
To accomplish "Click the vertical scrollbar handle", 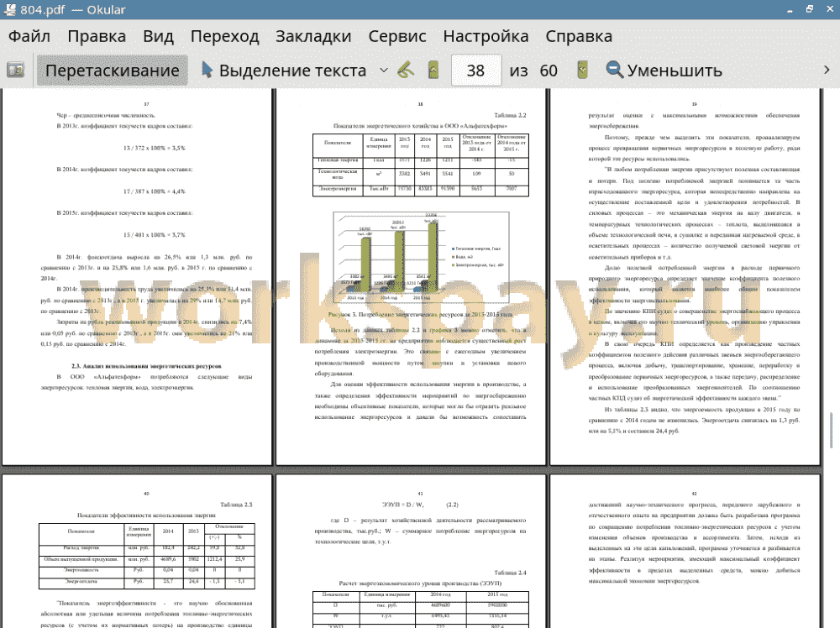I will point(832,430).
